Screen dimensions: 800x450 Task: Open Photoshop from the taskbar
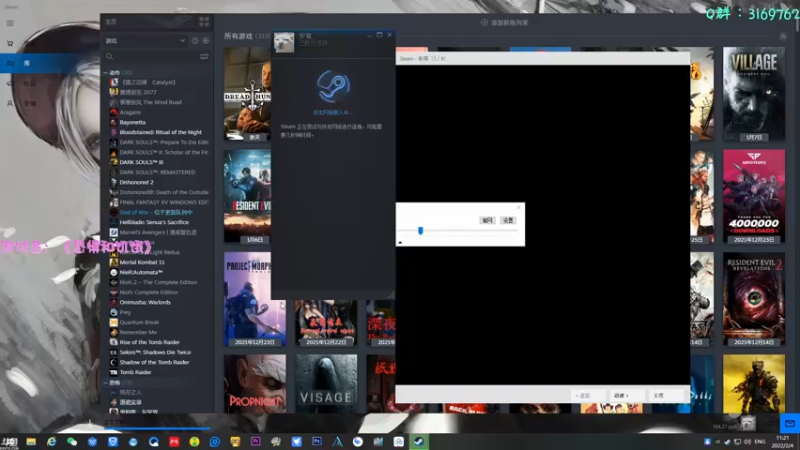coord(317,442)
